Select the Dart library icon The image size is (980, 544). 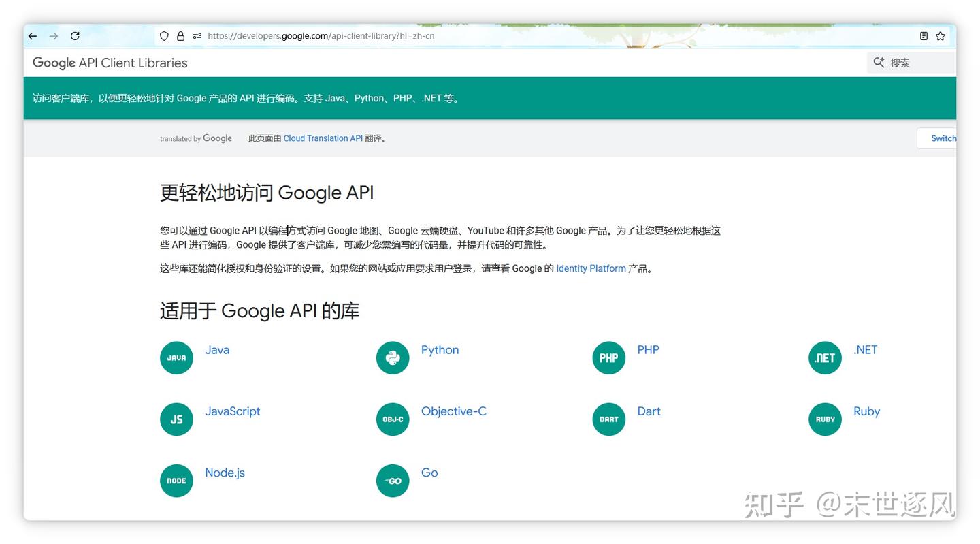pos(608,419)
